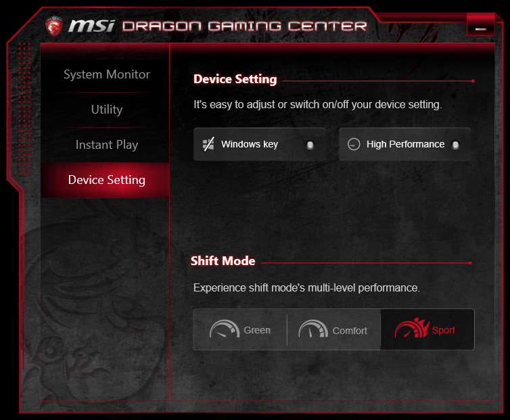Screen dimensions: 510x420
Task: Click the Dragon Gaming Center title text
Action: 245,26
